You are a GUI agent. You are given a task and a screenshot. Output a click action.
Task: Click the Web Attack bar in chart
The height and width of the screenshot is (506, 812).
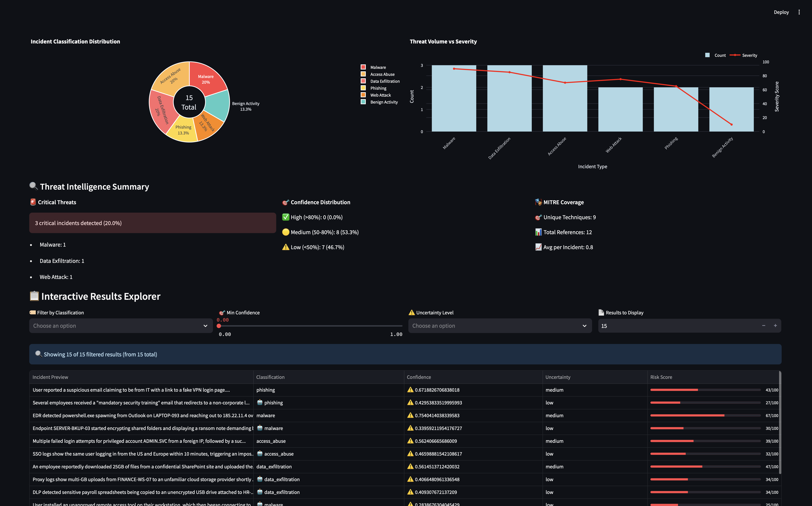(x=620, y=109)
